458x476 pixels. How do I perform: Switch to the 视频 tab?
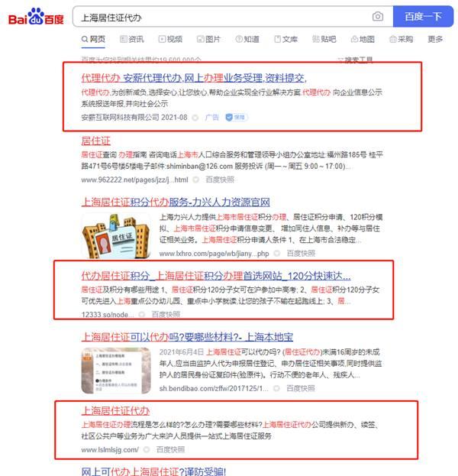coord(170,39)
